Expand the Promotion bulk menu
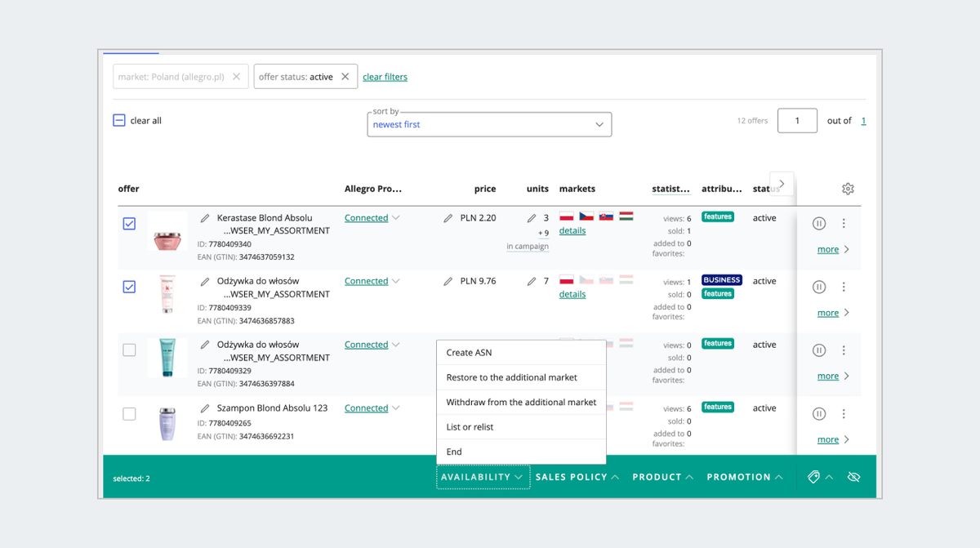This screenshot has width=980, height=548. tap(745, 477)
